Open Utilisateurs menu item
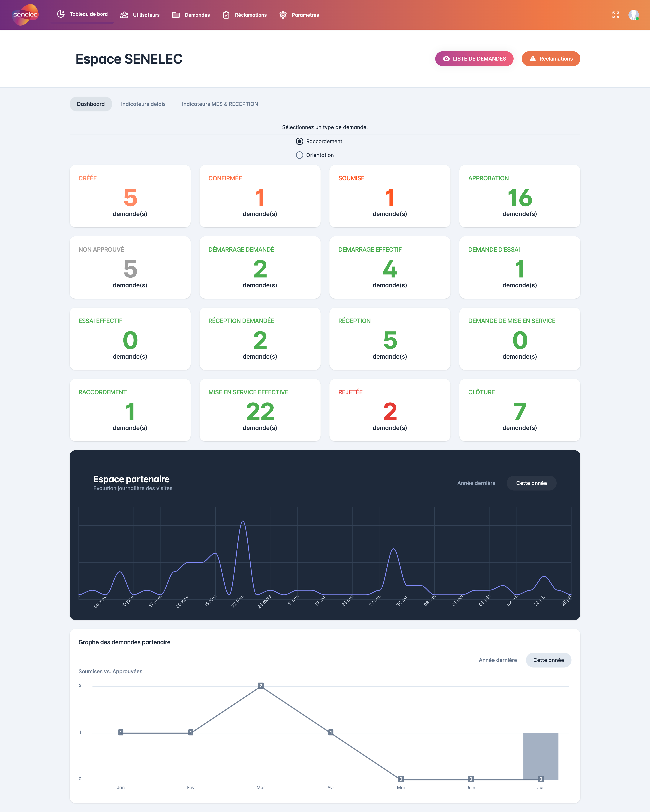This screenshot has height=812, width=650. [140, 15]
